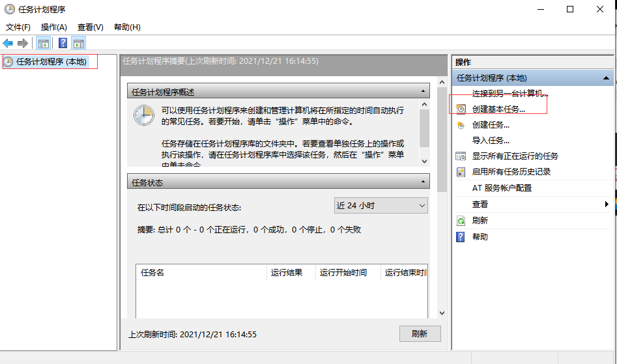Open the 操作(A) menu
Screen dimensions: 617x364
click(54, 27)
